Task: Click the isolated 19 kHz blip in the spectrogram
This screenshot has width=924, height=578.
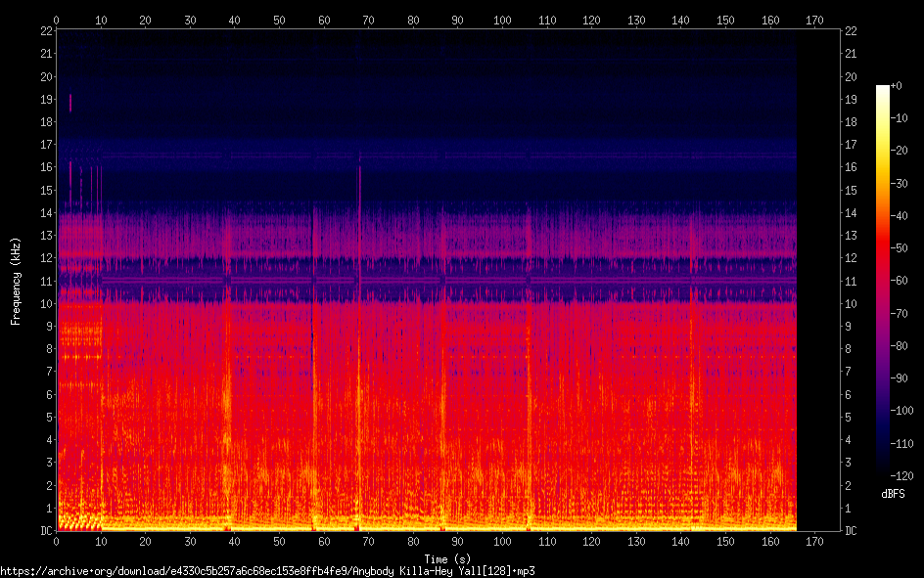Action: (70, 103)
